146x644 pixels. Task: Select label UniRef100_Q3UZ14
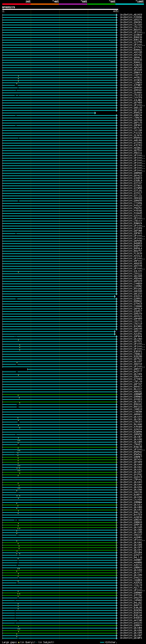tap(131, 296)
